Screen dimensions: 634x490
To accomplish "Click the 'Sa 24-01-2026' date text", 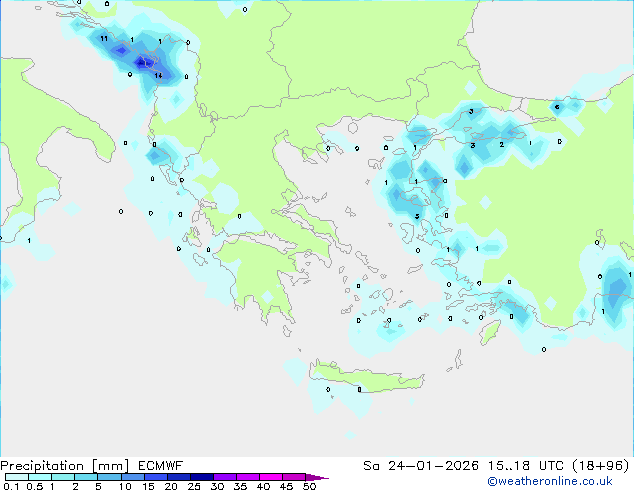I will tap(421, 466).
